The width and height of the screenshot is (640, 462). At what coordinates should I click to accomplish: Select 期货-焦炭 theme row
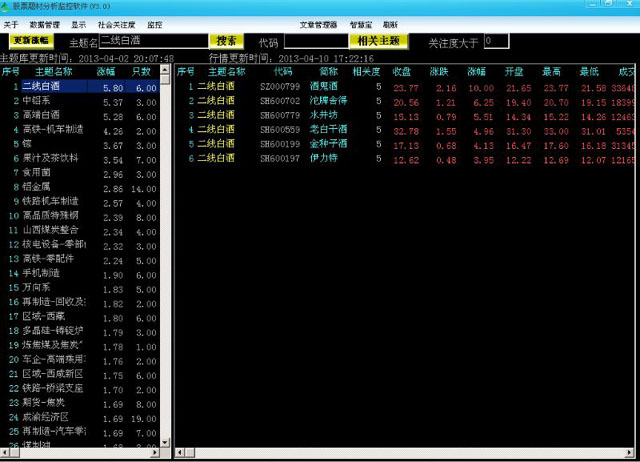[80, 403]
